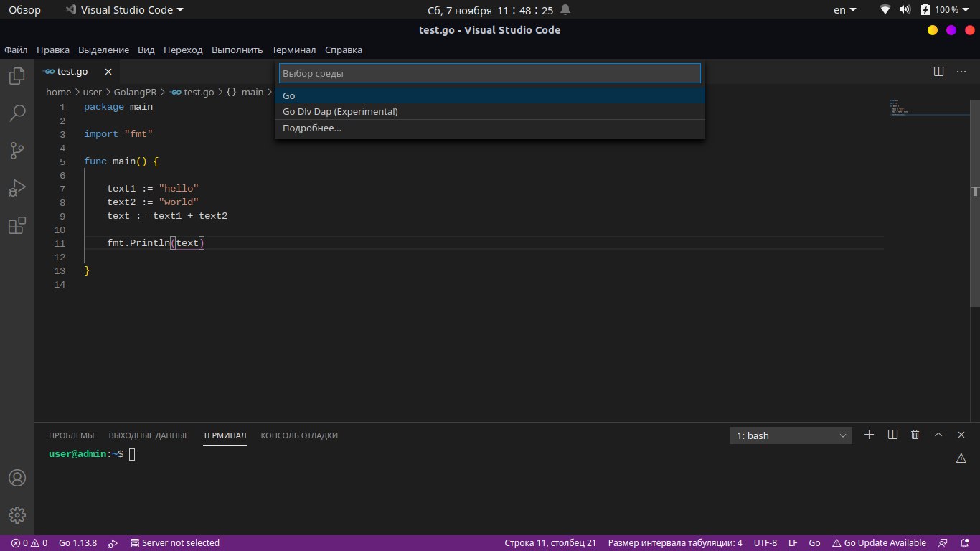Switch to the ТЕРМИНАЛ panel tab

tap(225, 435)
